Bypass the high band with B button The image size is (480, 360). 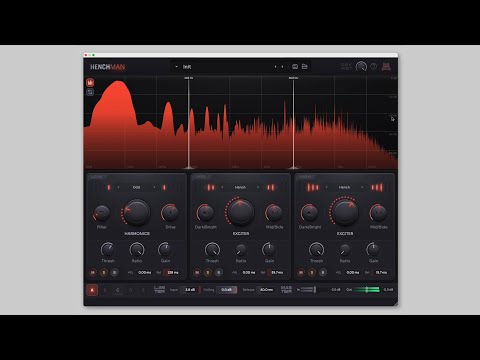click(x=323, y=272)
